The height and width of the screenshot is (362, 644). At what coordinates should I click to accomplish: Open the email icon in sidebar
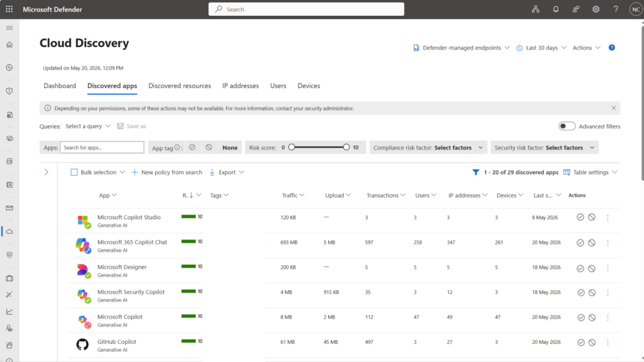coord(9,208)
